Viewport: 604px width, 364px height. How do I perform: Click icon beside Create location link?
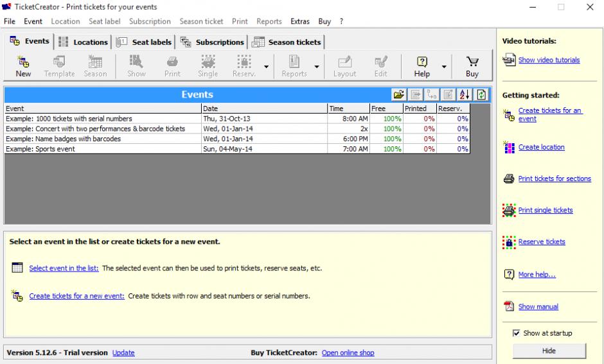click(509, 148)
